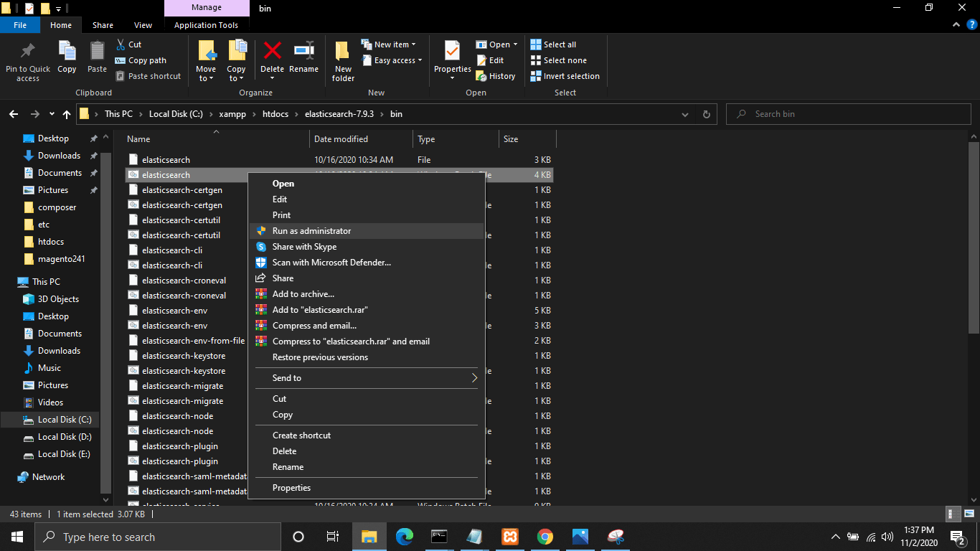980x551 pixels.
Task: Create a New folder from ribbon
Action: 343,60
